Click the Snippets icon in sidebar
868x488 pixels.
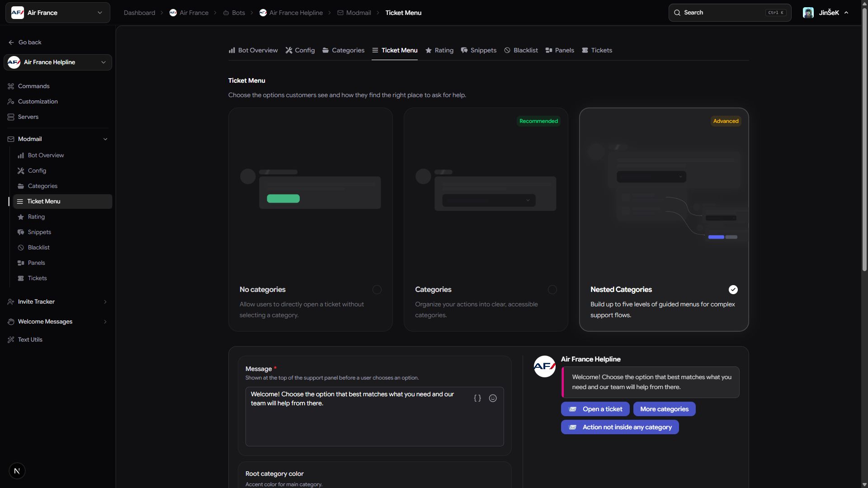(x=21, y=232)
